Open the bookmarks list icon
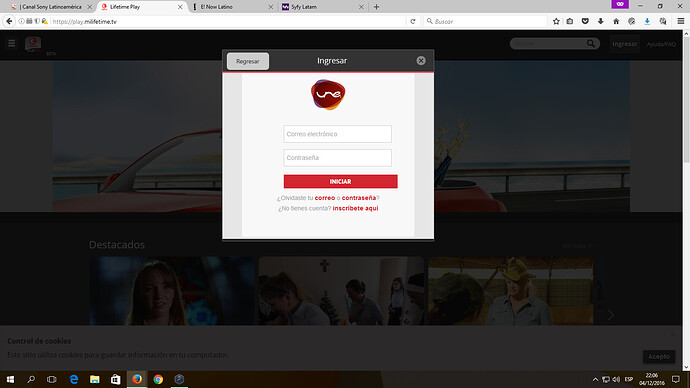 pyautogui.click(x=570, y=21)
